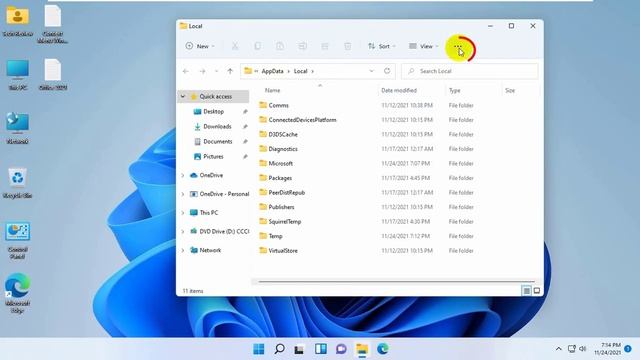Click the Cut scissors icon

[235, 46]
